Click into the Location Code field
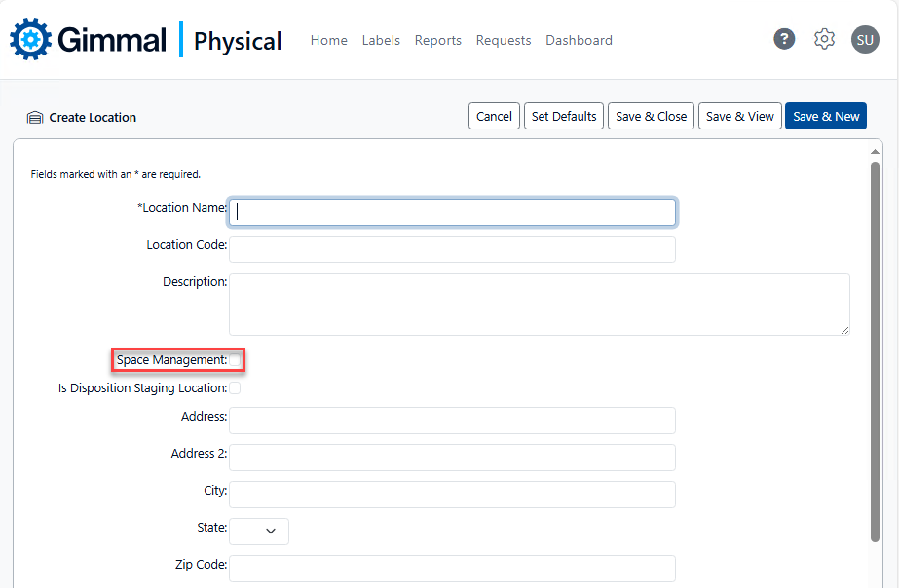The width and height of the screenshot is (899, 588). point(452,249)
